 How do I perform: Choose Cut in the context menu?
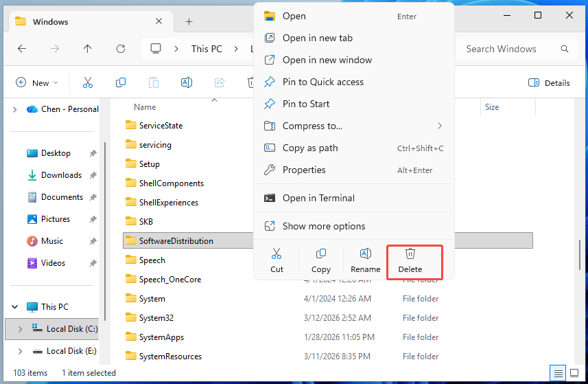click(277, 260)
